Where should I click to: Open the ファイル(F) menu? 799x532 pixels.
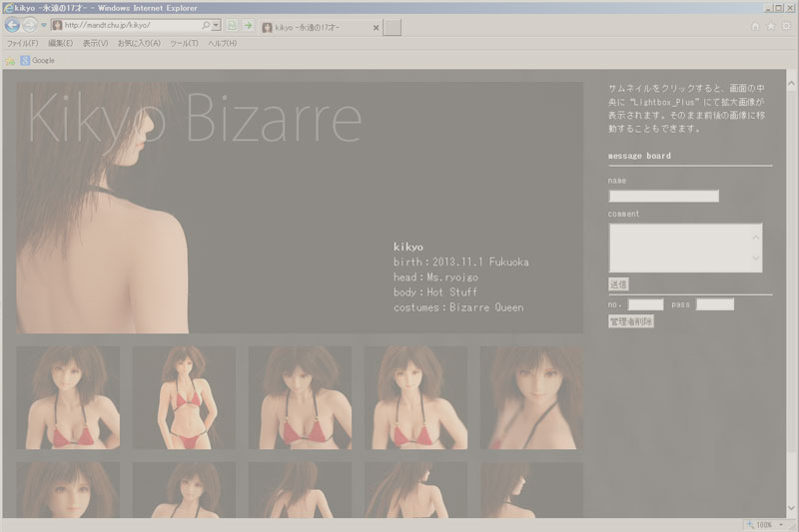coord(22,44)
